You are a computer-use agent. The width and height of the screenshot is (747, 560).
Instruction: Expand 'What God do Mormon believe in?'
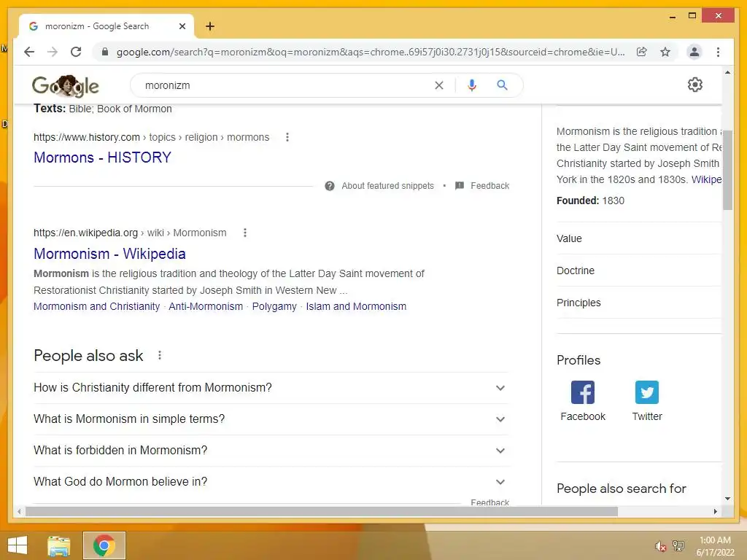(x=271, y=482)
